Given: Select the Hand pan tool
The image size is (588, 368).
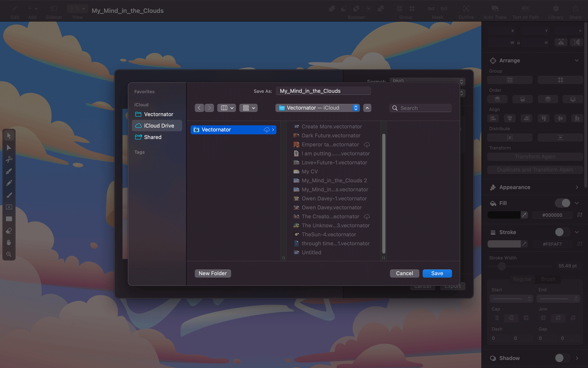Looking at the screenshot, I should [x=9, y=242].
